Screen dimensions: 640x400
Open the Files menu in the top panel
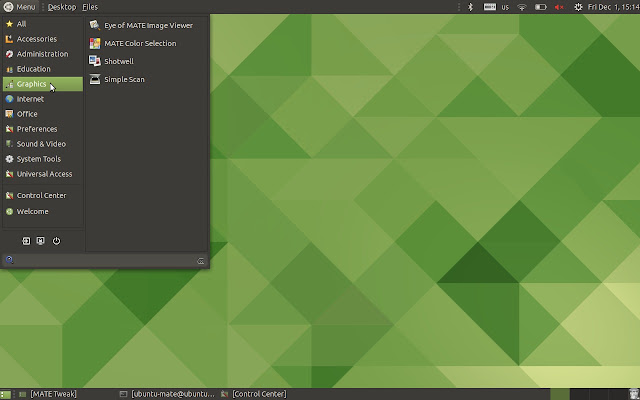point(90,7)
